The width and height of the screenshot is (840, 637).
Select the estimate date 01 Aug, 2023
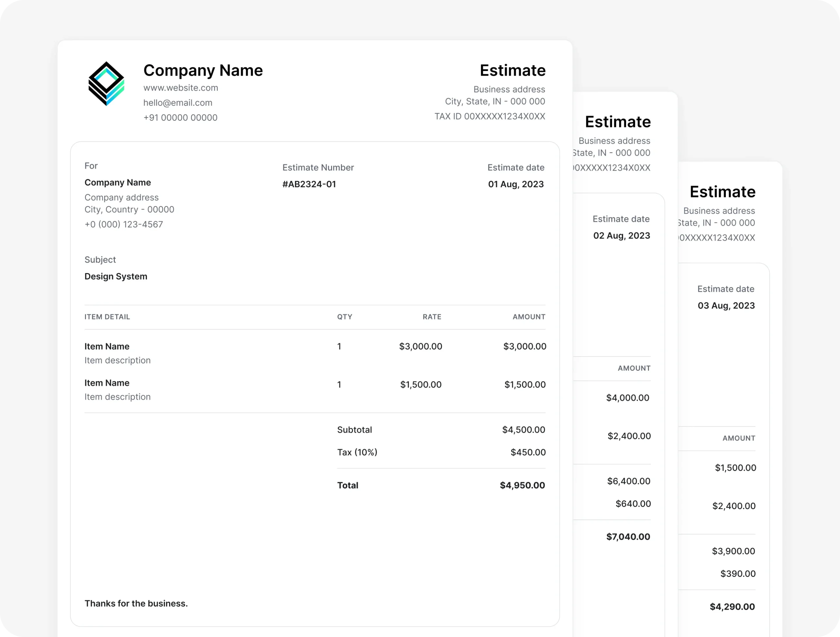coord(516,184)
